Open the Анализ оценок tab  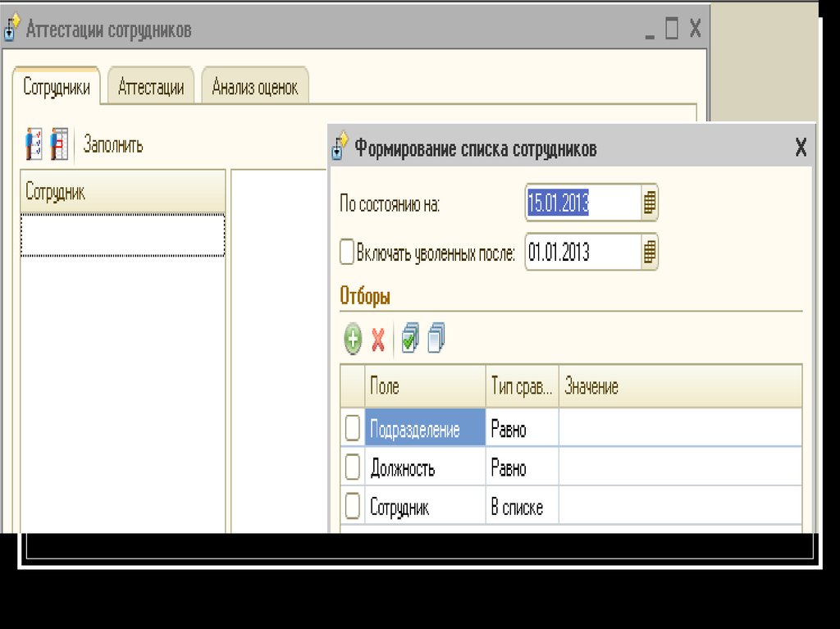pyautogui.click(x=255, y=87)
